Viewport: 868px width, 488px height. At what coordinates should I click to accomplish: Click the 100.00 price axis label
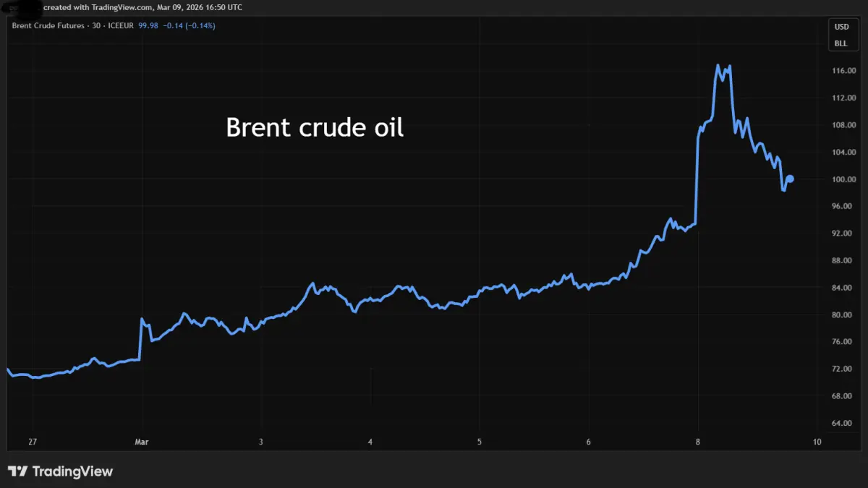coord(844,179)
